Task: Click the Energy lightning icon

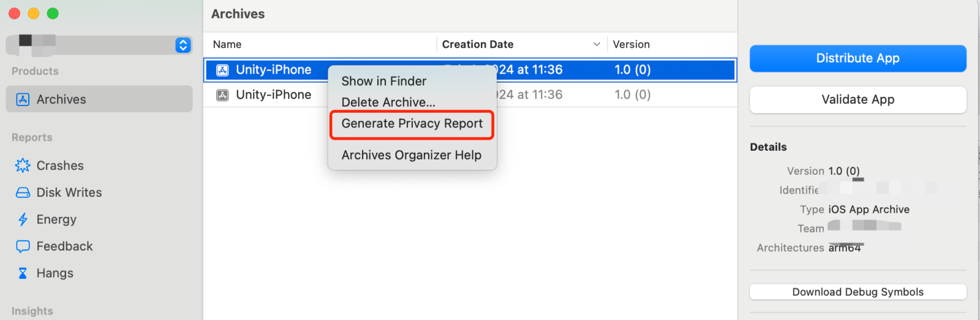Action: point(23,219)
